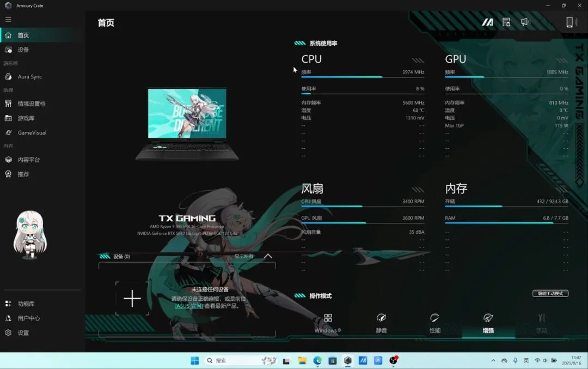The height and width of the screenshot is (369, 588).
Task: Show hidden system tray icons chevron
Action: (493, 361)
